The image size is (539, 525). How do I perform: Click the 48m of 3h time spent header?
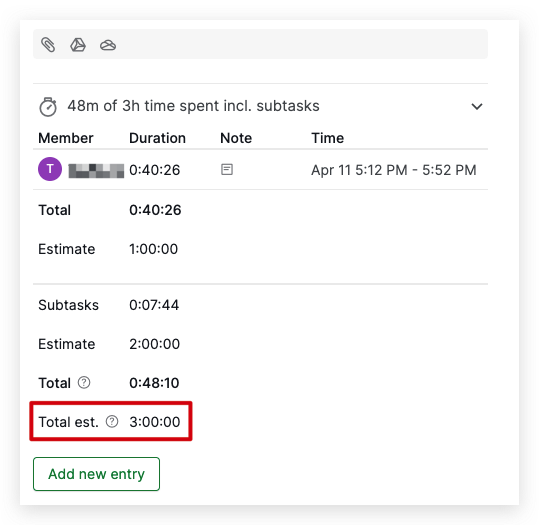click(x=194, y=106)
